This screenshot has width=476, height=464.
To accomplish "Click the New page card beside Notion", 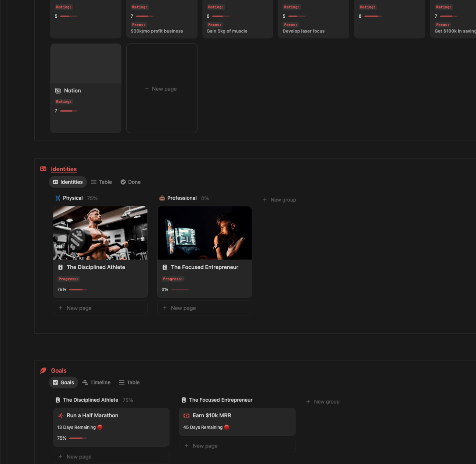I will 162,88.
